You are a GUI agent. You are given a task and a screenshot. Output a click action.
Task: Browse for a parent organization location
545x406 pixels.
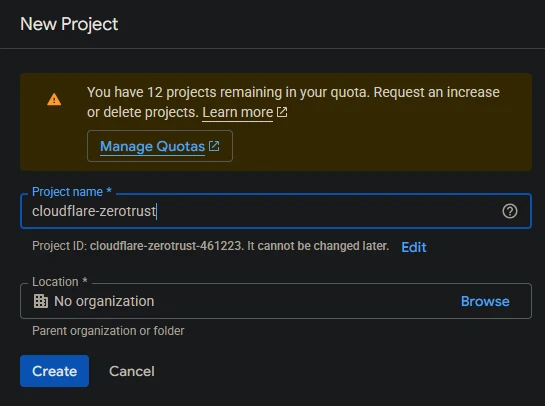[485, 301]
